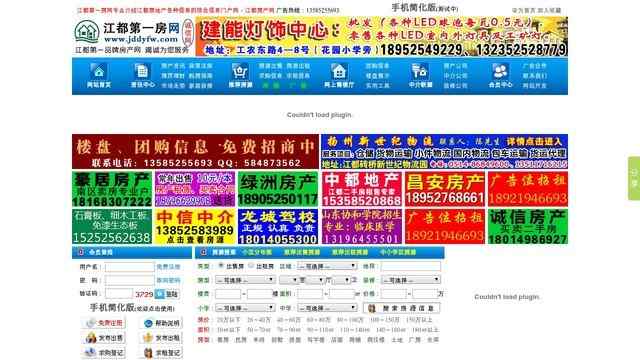This screenshot has width=640, height=360.
Task: Open the 小学 dropdown
Action: click(245, 308)
